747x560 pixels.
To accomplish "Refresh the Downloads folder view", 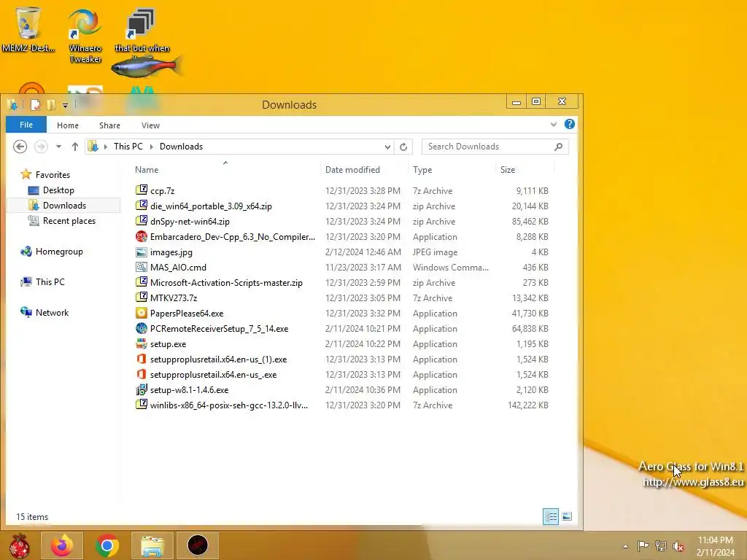I will point(403,147).
